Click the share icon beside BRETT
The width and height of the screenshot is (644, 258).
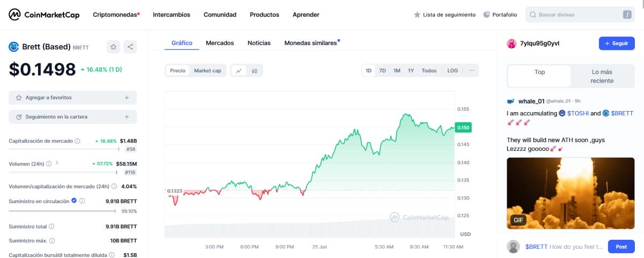(130, 47)
